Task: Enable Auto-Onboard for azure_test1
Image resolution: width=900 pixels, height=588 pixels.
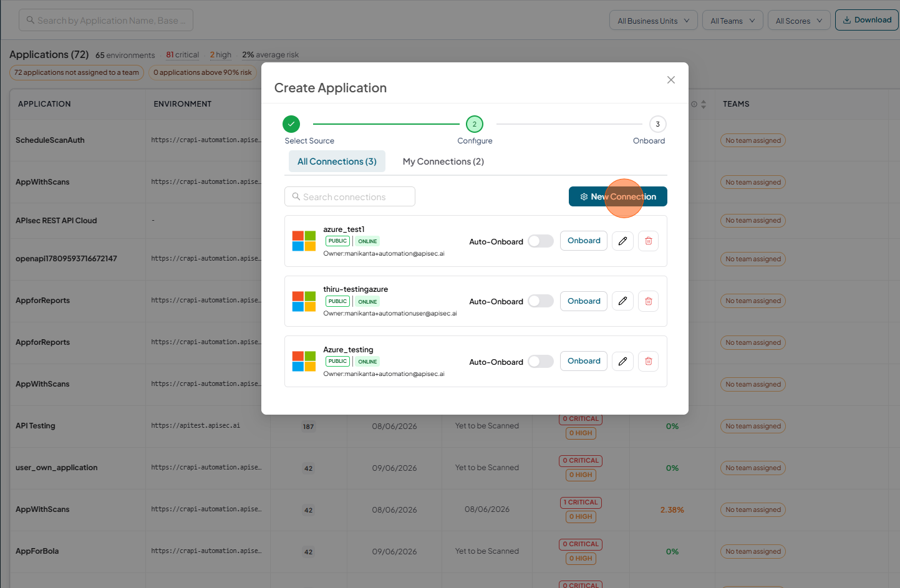Action: tap(541, 241)
